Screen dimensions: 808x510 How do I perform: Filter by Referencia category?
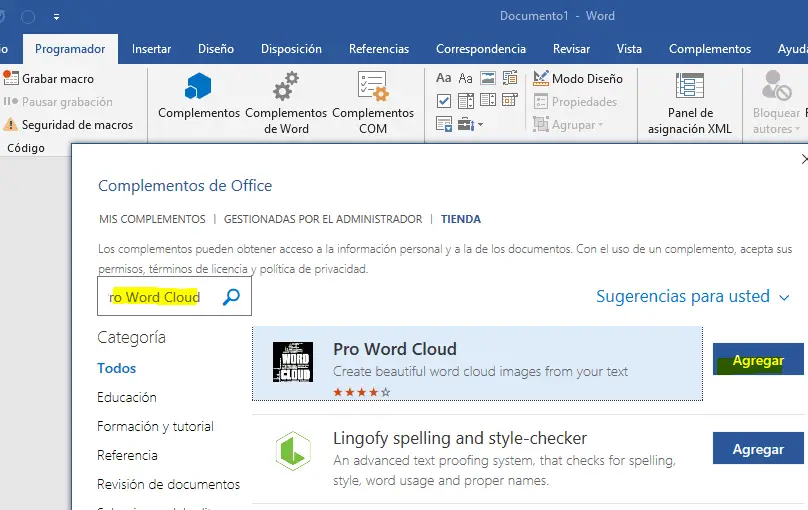[x=127, y=455]
